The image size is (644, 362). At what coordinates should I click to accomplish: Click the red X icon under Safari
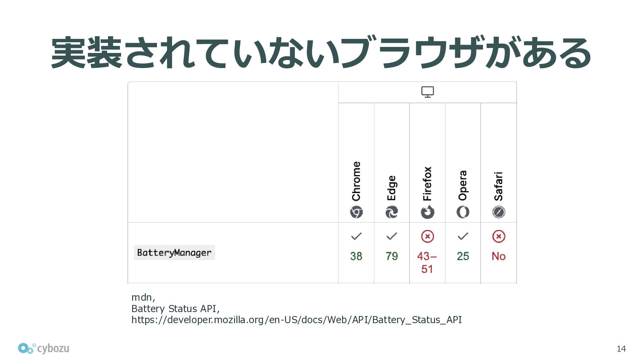(x=499, y=236)
